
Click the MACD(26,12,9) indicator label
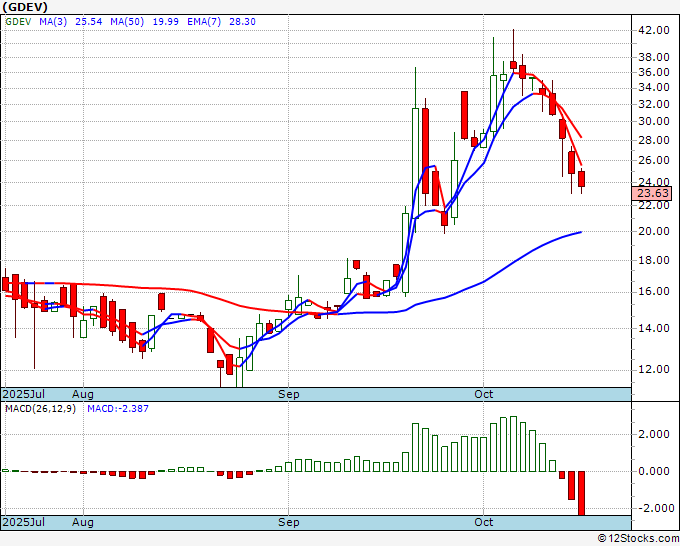[x=40, y=409]
